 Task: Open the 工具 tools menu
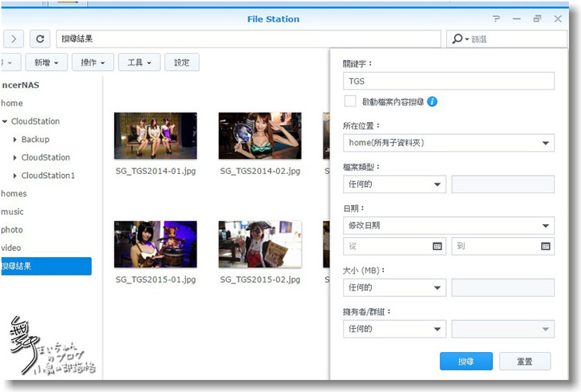pos(139,62)
